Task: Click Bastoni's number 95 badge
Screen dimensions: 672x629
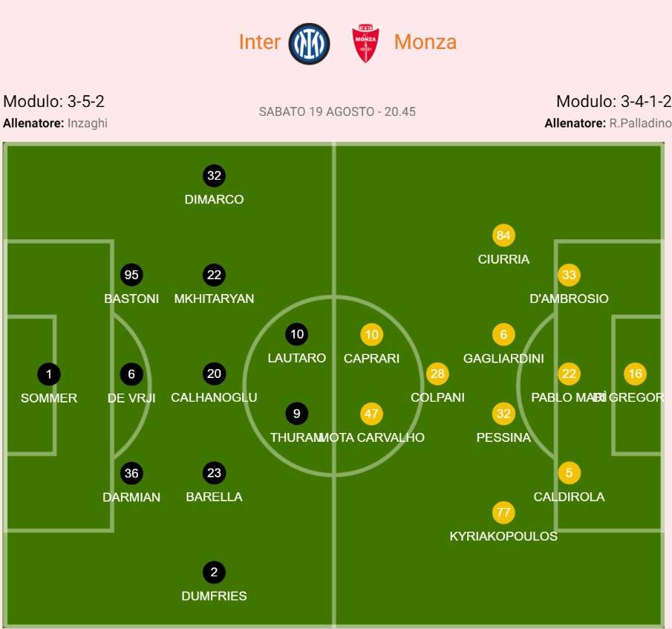Action: click(x=131, y=275)
